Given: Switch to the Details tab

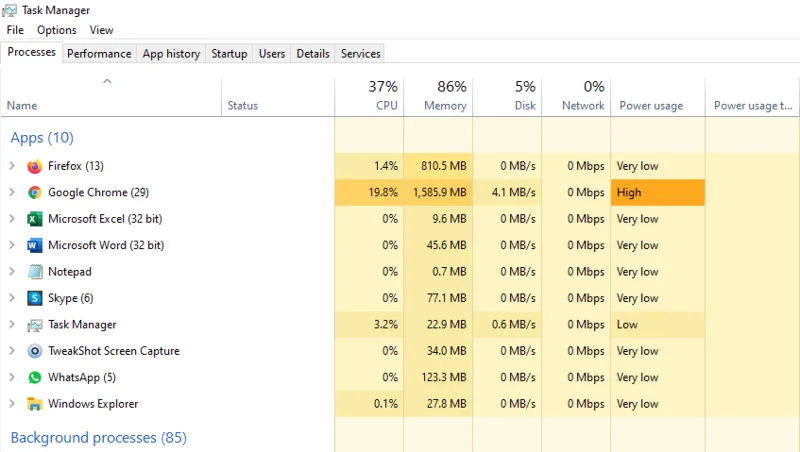Looking at the screenshot, I should pyautogui.click(x=313, y=54).
